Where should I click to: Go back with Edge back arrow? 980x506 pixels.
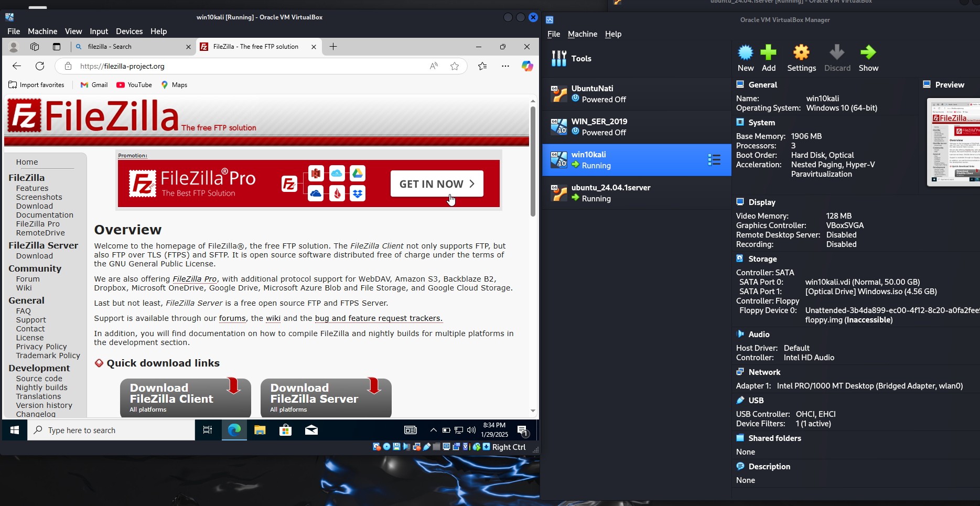tap(17, 66)
